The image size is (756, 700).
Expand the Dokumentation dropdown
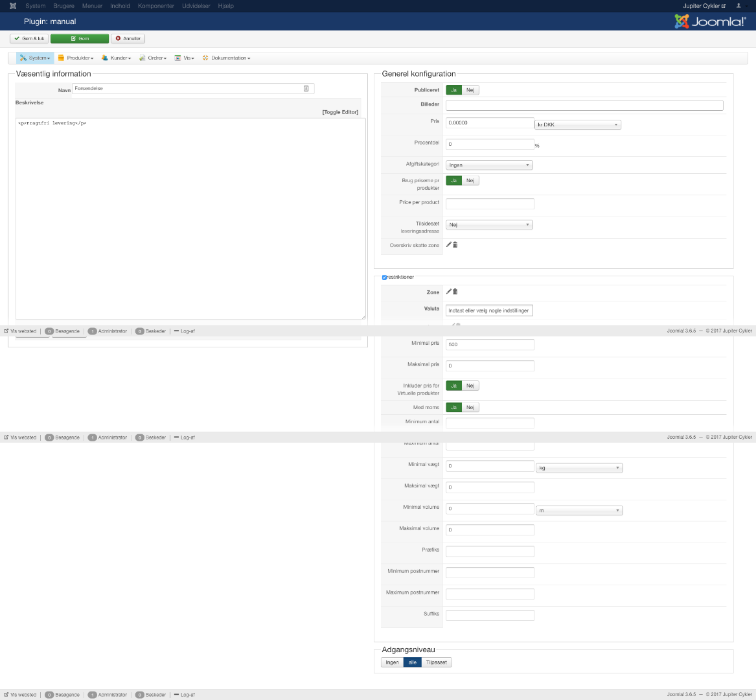(226, 58)
